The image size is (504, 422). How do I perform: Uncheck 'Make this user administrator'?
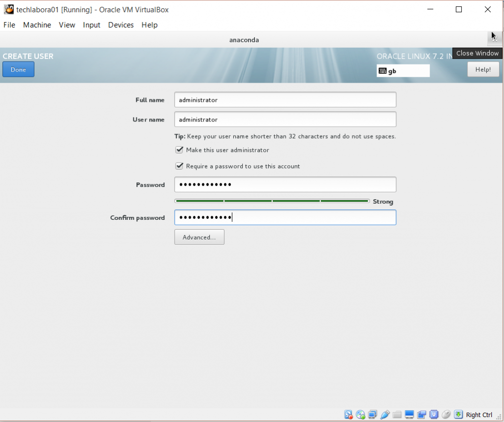click(179, 150)
